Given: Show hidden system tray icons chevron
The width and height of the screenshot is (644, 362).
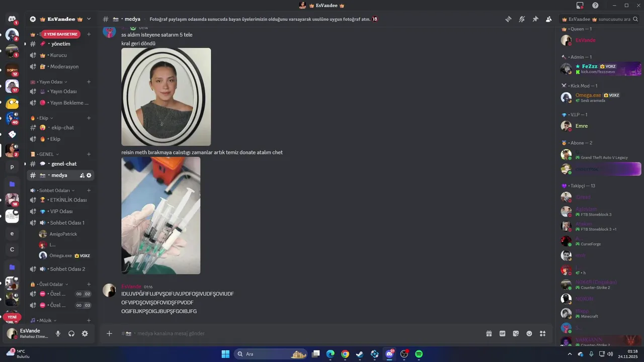Looking at the screenshot, I should click(570, 354).
